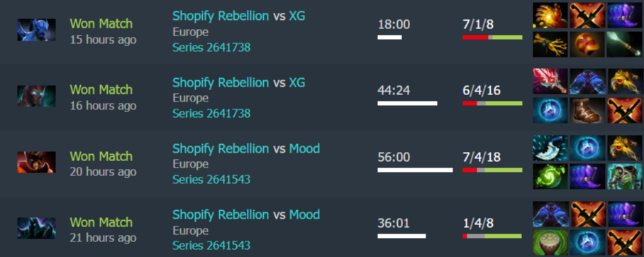644x257 pixels.
Task: Click the white-blue axe item icon
Action: [x=550, y=148]
